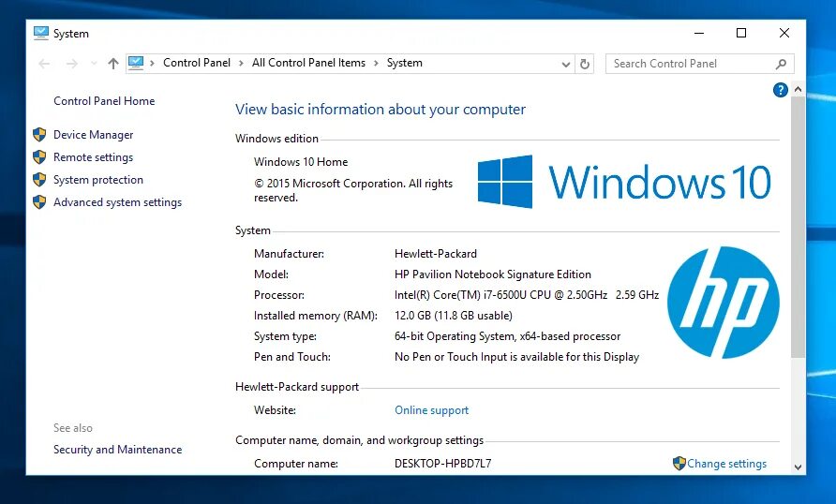The height and width of the screenshot is (504, 836).
Task: Click the scrollbar down arrow
Action: click(x=799, y=467)
